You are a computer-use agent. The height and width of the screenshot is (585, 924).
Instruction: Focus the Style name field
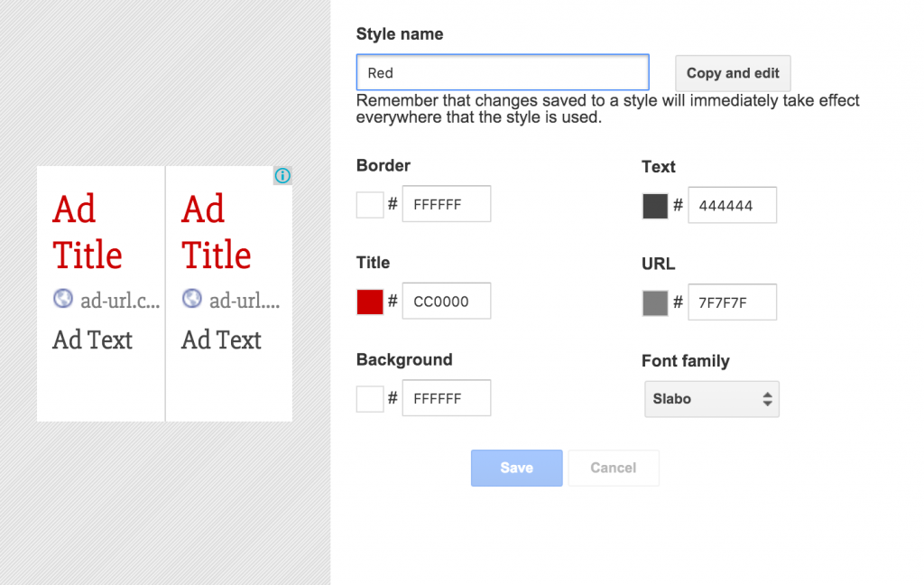502,73
